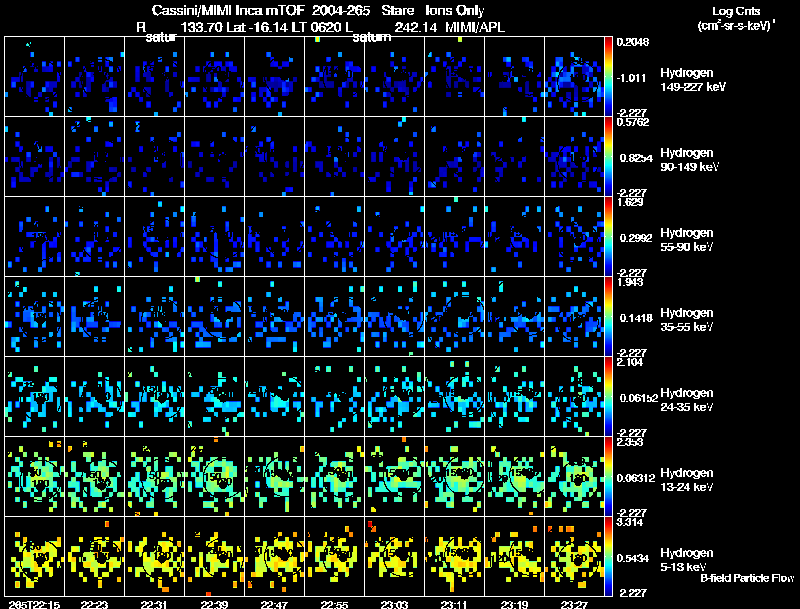Click the 22:39 time label
This screenshot has width=800, height=609.
coord(214,604)
